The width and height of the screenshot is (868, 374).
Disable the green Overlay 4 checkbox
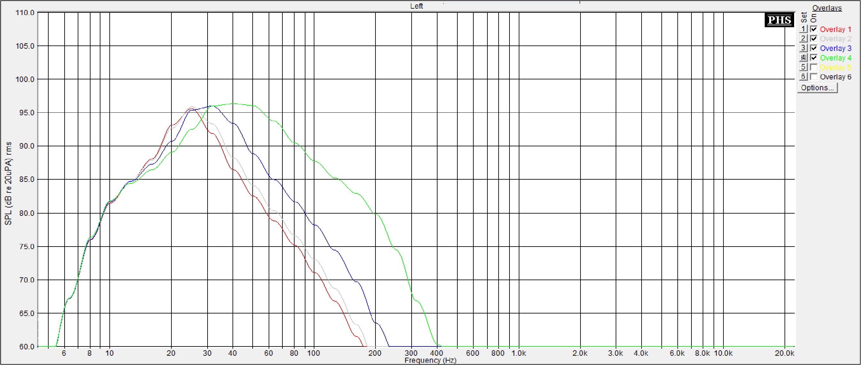(813, 58)
